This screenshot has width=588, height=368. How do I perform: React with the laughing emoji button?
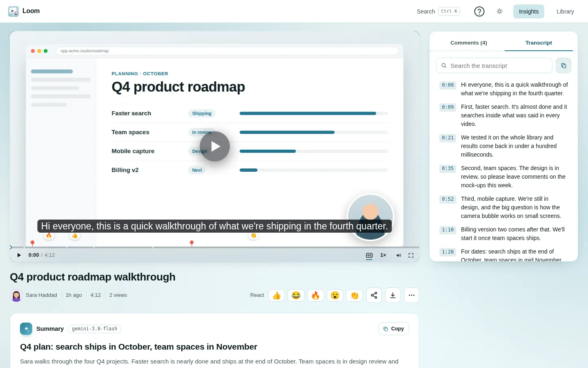pos(296,295)
